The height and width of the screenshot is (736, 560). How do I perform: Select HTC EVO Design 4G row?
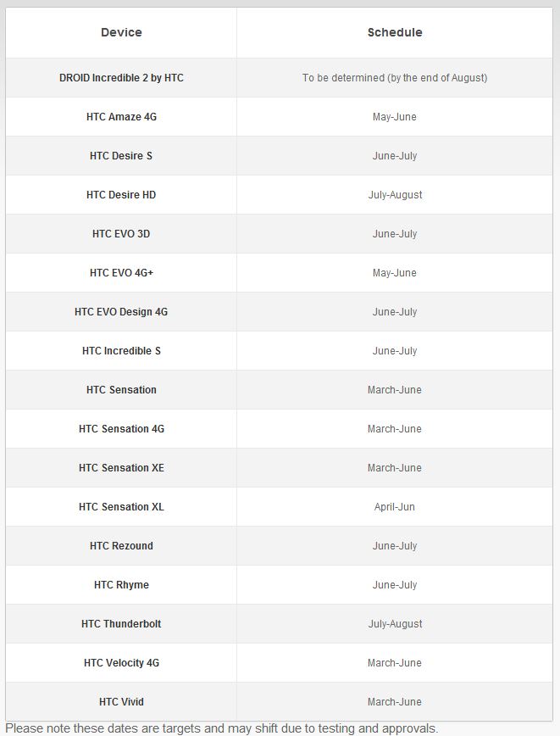pos(279,312)
